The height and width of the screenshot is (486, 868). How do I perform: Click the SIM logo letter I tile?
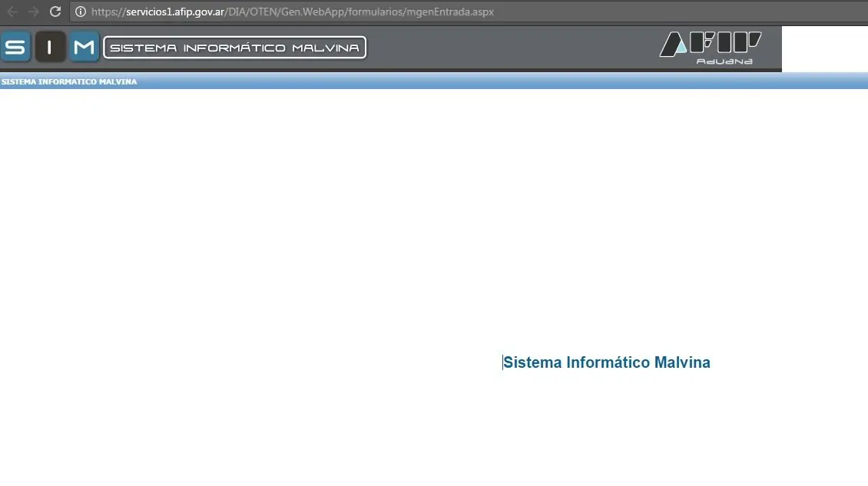coord(50,47)
